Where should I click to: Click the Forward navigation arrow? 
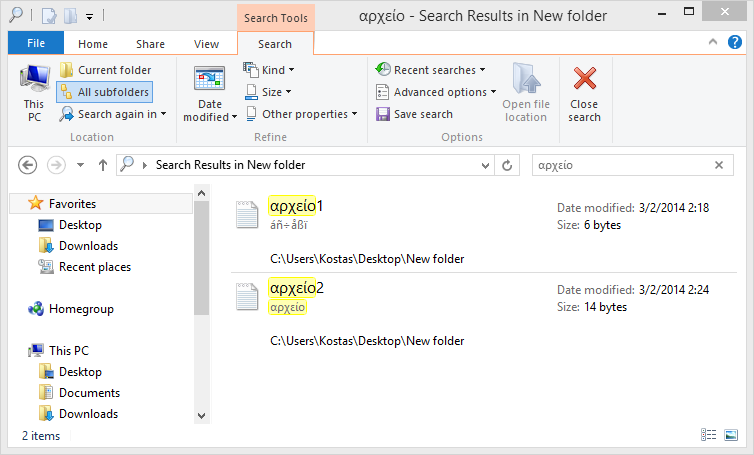pos(56,165)
